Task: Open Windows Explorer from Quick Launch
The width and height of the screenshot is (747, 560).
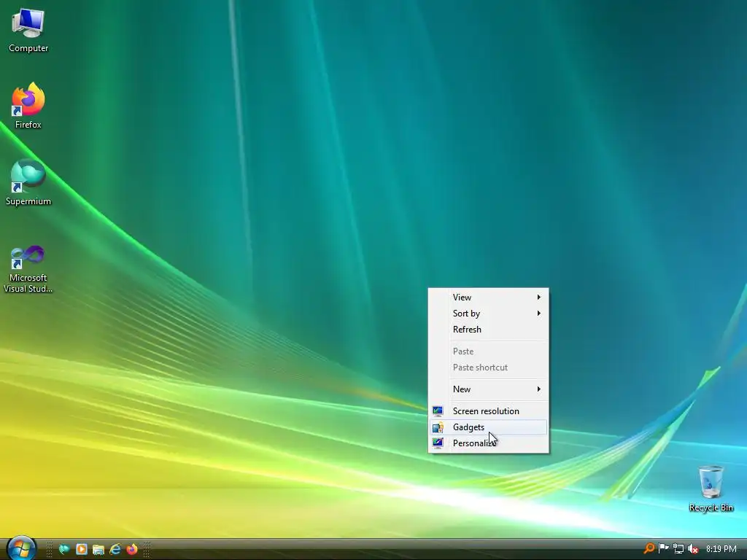Action: [98, 549]
